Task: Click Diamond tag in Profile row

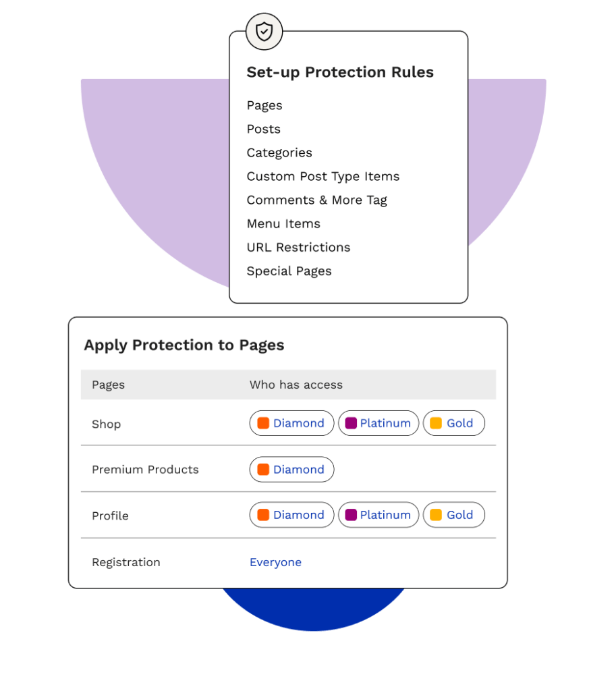Action: [291, 515]
